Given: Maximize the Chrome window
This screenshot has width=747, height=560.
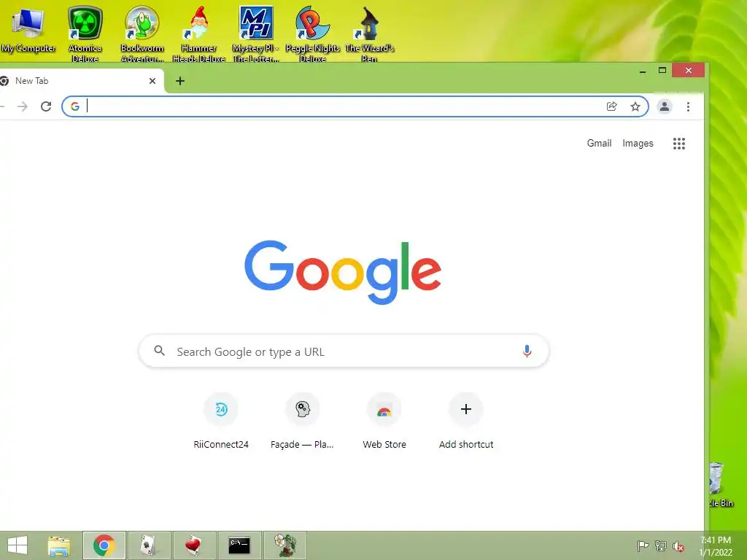Looking at the screenshot, I should pos(662,71).
